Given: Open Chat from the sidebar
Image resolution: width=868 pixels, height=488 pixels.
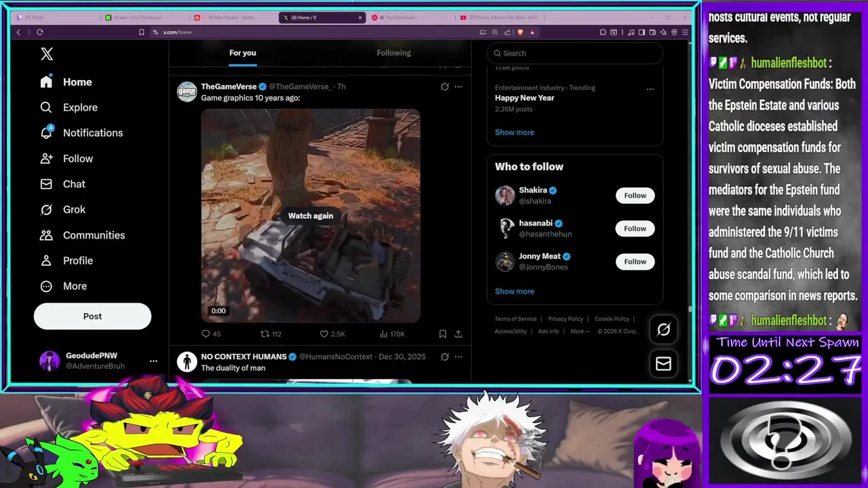Looking at the screenshot, I should click(62, 184).
